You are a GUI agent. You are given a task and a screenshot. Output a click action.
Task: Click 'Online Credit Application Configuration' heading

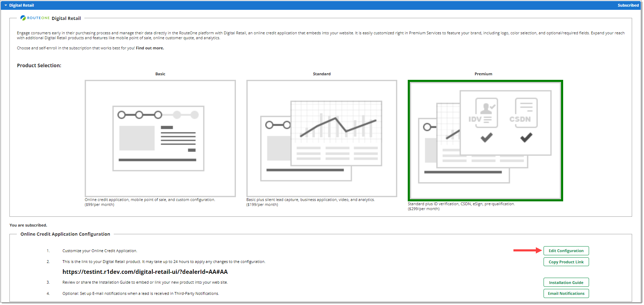[65, 234]
